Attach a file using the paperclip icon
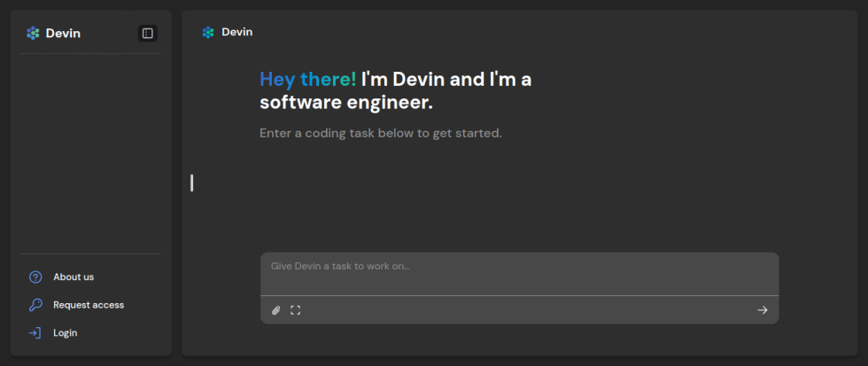The width and height of the screenshot is (868, 366). point(276,310)
